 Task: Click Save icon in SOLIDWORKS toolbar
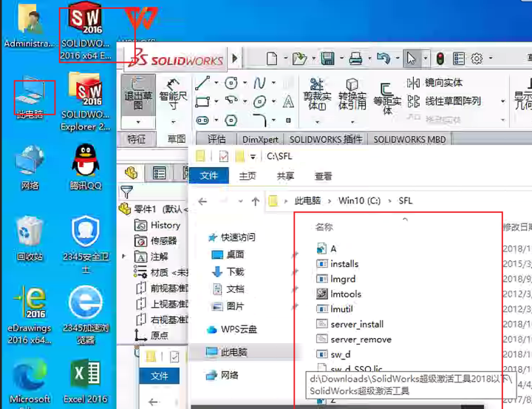point(328,58)
